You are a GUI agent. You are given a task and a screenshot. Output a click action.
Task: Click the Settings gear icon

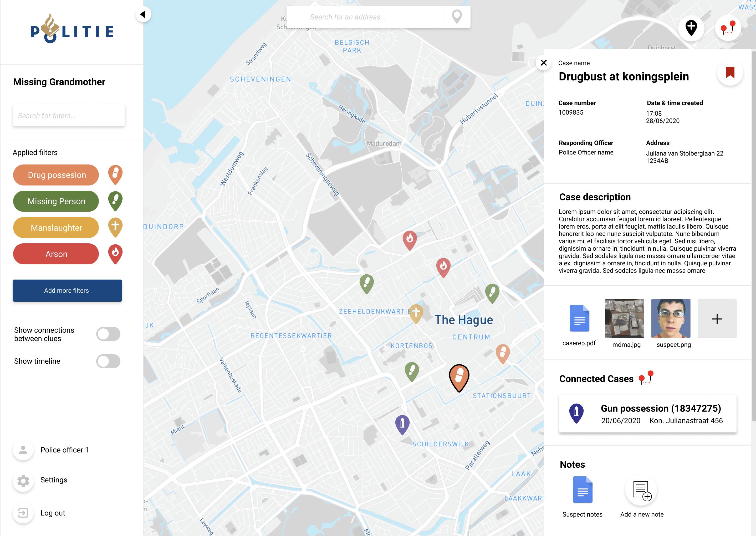click(x=23, y=481)
